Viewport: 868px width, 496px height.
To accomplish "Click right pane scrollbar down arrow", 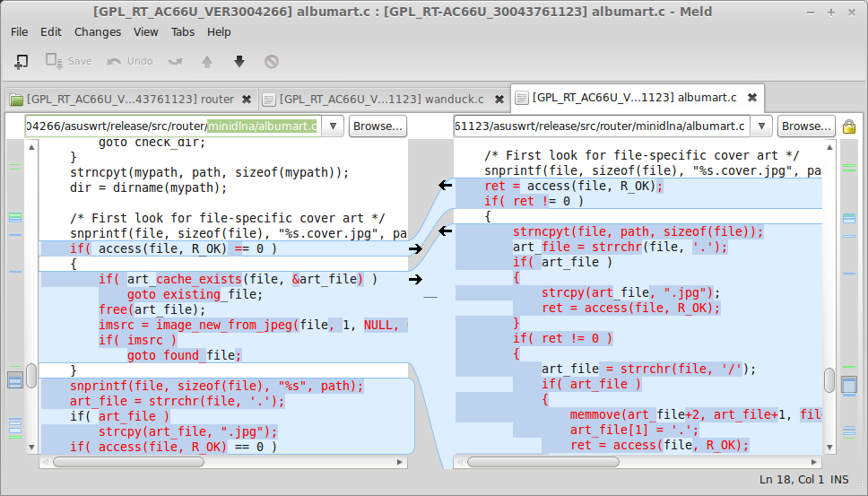I will pos(829,448).
